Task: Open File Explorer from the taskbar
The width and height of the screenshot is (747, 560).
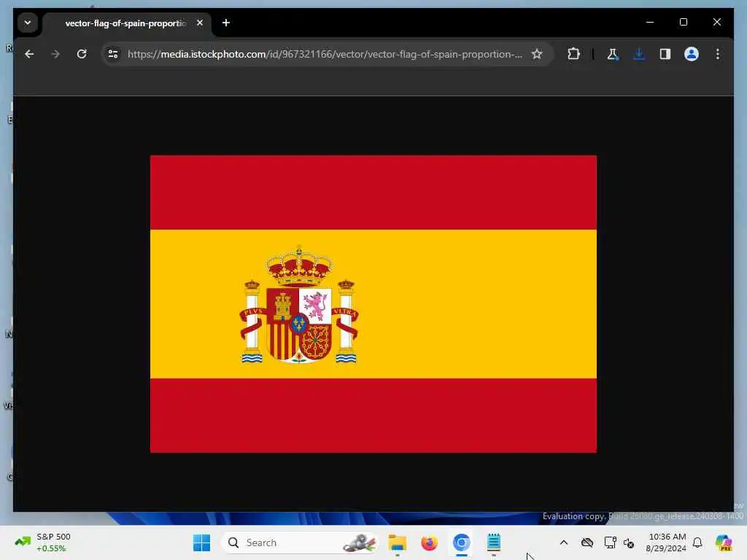Action: (x=397, y=542)
